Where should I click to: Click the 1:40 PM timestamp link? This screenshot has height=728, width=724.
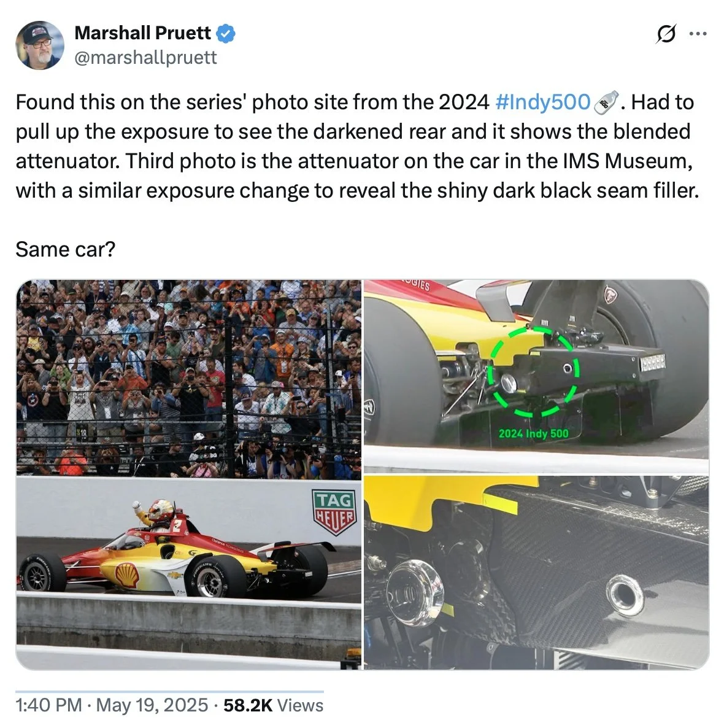coord(48,705)
